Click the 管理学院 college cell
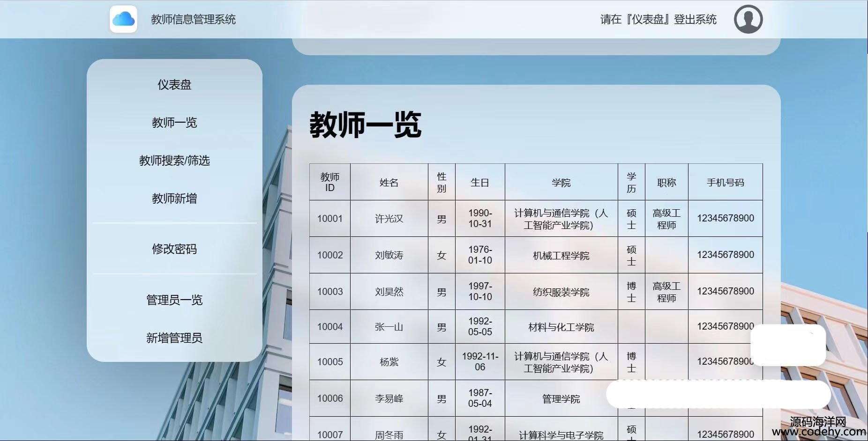The width and height of the screenshot is (868, 441). point(561,398)
